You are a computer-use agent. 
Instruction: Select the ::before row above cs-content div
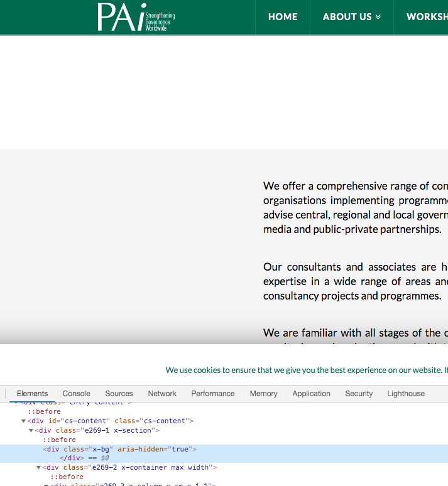point(44,411)
